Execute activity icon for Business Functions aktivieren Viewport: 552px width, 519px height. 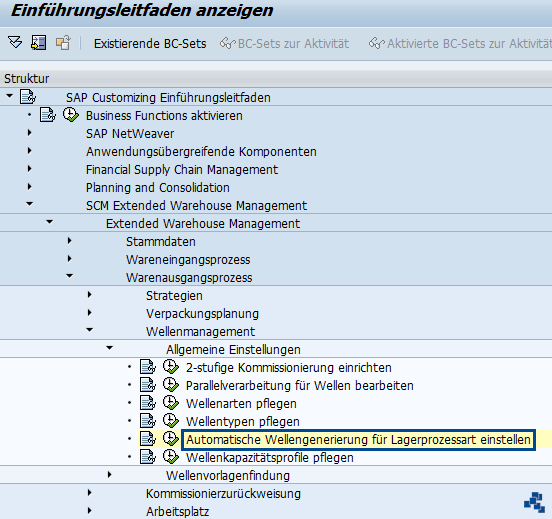click(70, 115)
